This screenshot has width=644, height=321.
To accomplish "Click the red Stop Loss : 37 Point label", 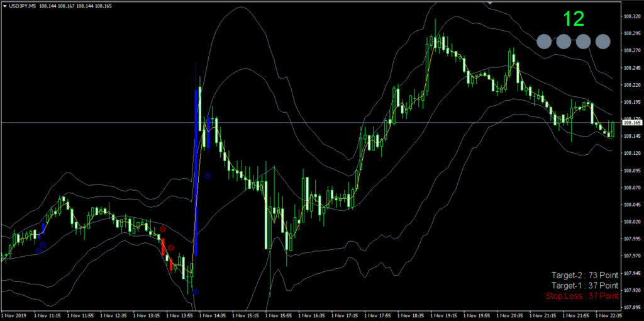I will coord(582,295).
